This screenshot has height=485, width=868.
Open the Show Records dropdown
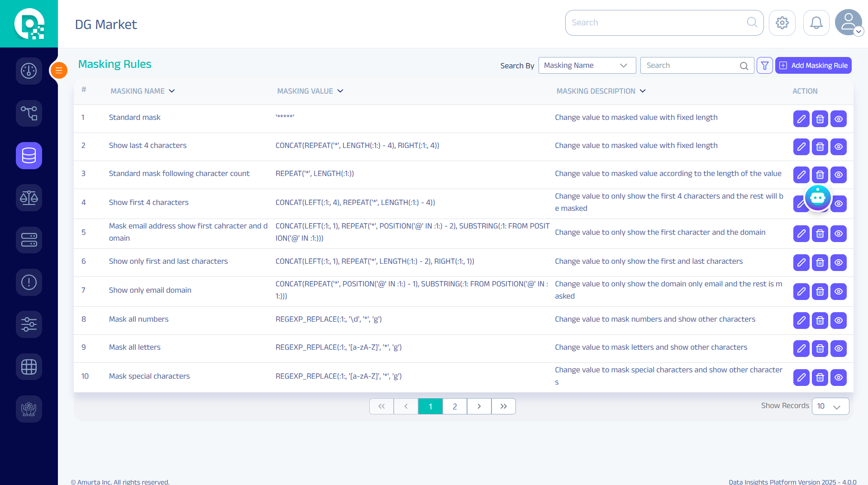[830, 406]
